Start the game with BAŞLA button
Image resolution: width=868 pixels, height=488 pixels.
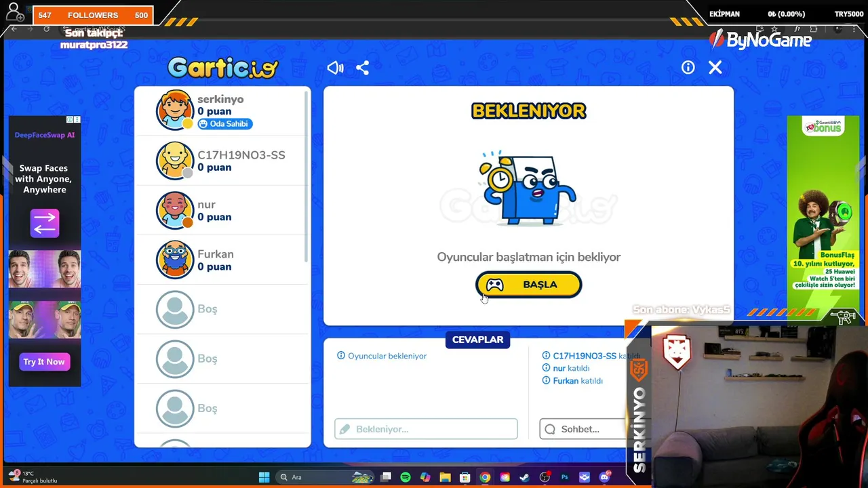coord(529,285)
